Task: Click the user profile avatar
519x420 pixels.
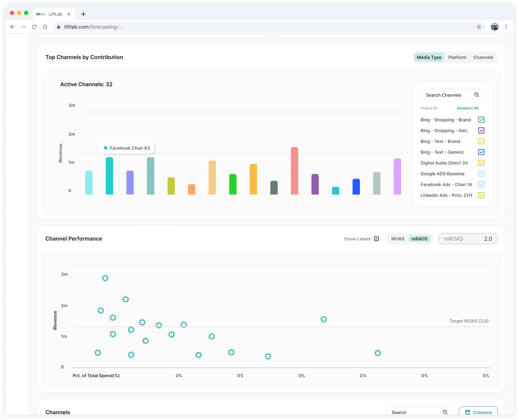Action: point(494,27)
